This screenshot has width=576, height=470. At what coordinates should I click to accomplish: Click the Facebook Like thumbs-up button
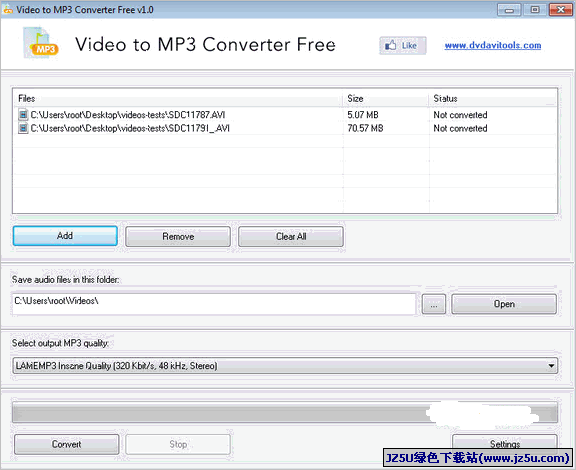[402, 46]
